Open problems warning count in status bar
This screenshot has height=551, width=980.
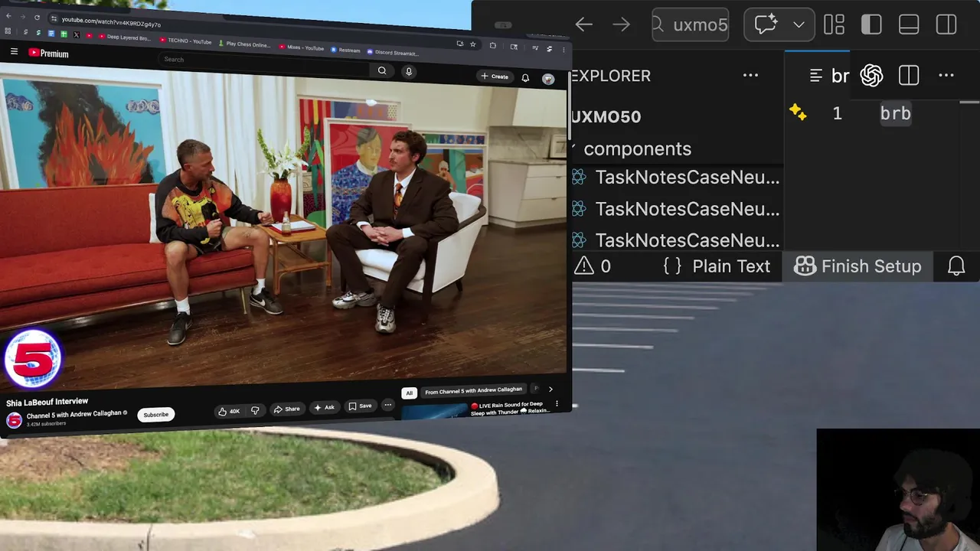tap(593, 266)
